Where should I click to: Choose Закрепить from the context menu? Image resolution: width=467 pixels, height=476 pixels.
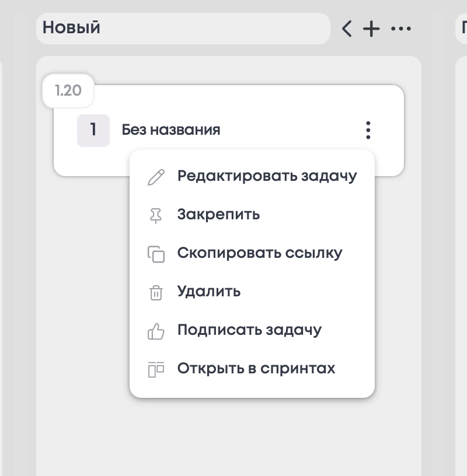[218, 215]
